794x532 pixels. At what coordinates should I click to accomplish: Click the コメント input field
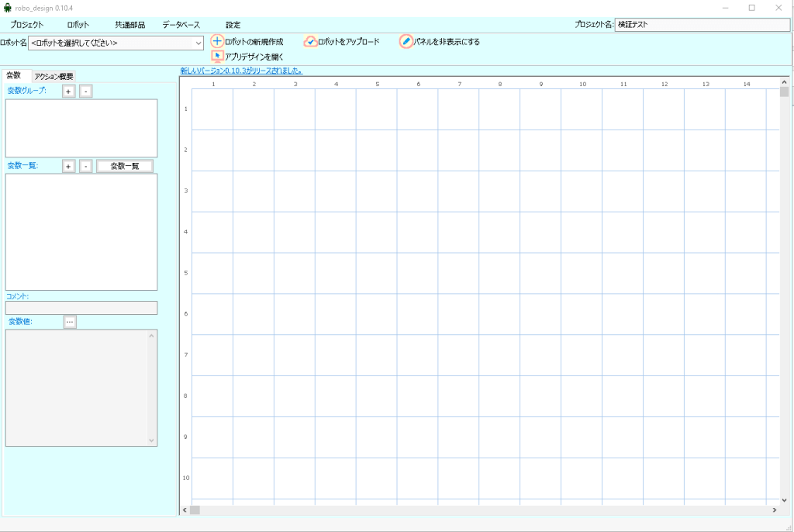(x=81, y=308)
